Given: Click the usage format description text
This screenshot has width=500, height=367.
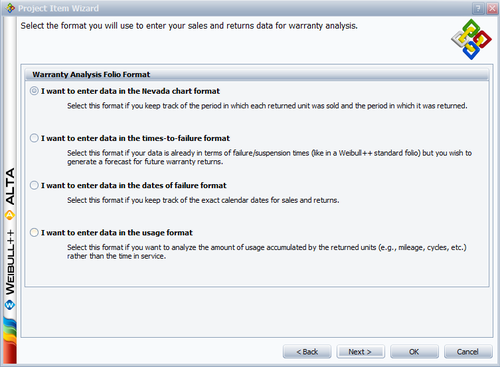Looking at the screenshot, I should 267,252.
